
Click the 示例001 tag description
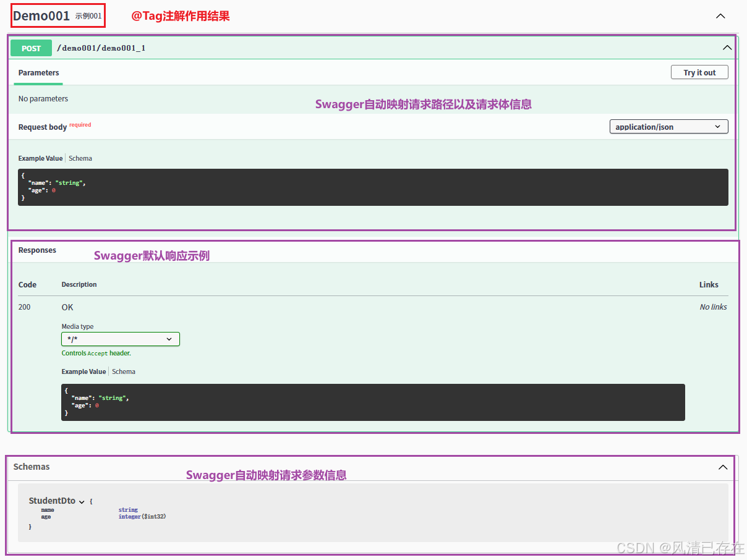pyautogui.click(x=88, y=16)
